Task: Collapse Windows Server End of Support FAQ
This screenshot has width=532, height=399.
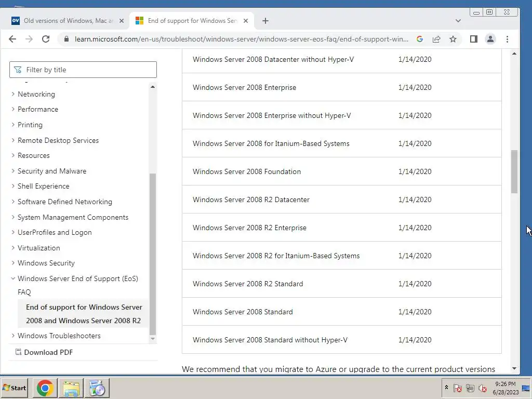Action: pos(13,278)
